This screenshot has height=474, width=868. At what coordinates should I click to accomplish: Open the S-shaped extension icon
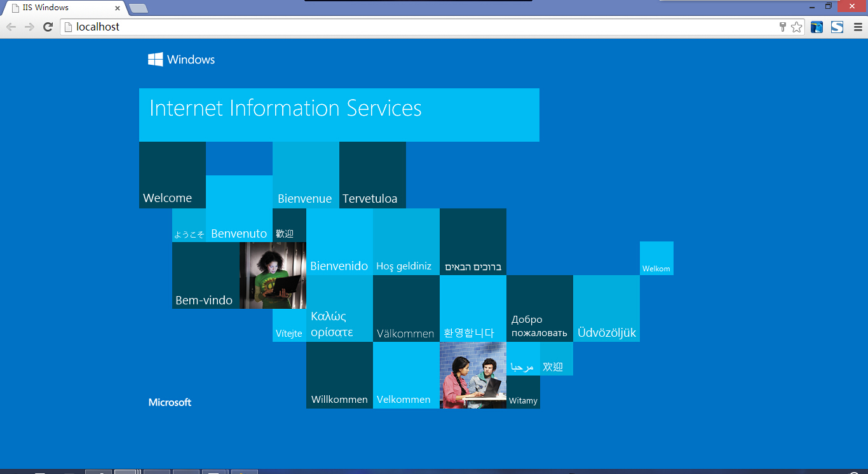coord(837,27)
